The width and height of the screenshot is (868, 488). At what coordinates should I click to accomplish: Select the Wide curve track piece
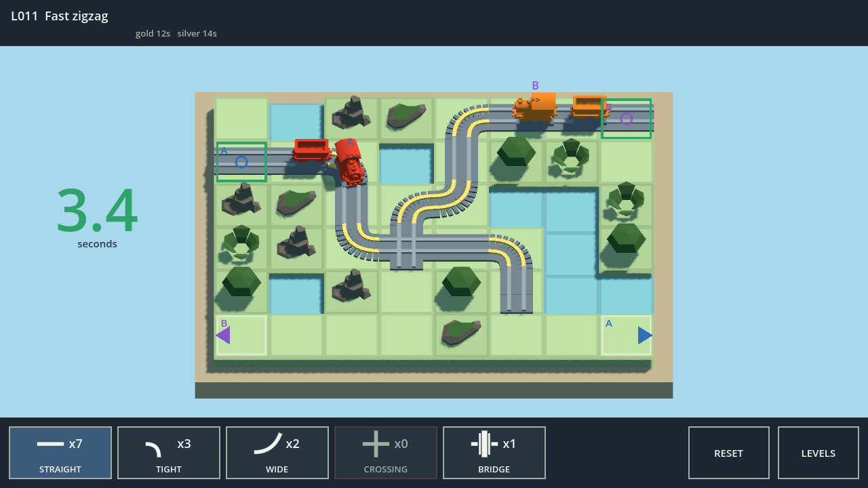pyautogui.click(x=277, y=453)
